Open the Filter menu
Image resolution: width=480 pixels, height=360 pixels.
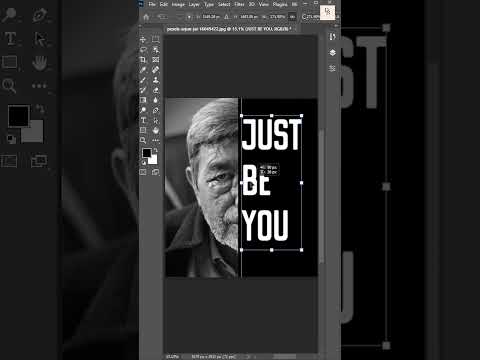click(x=239, y=4)
